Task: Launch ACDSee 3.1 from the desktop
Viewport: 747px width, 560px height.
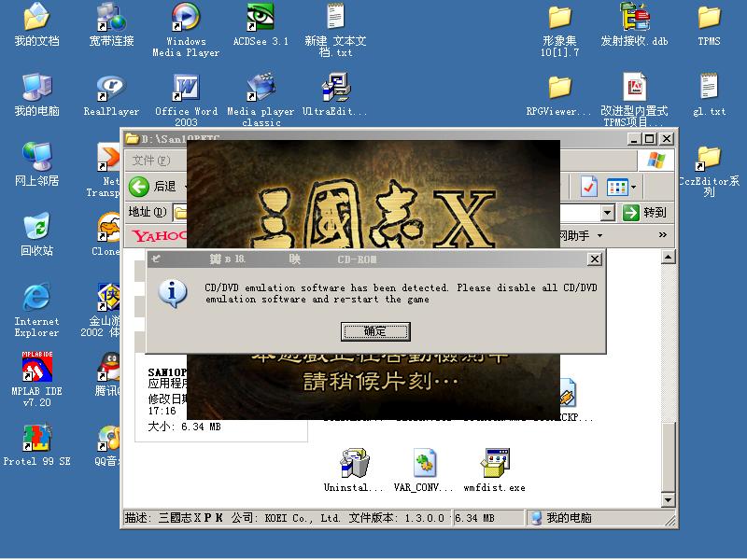Action: coord(261,19)
